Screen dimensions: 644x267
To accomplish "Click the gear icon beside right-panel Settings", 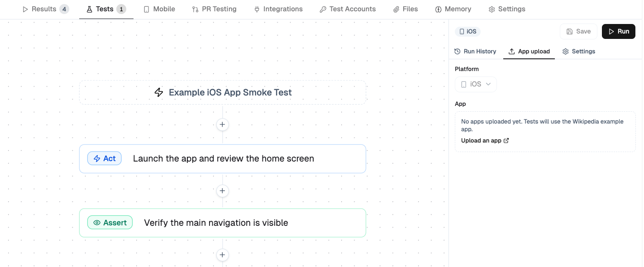I will [x=565, y=51].
